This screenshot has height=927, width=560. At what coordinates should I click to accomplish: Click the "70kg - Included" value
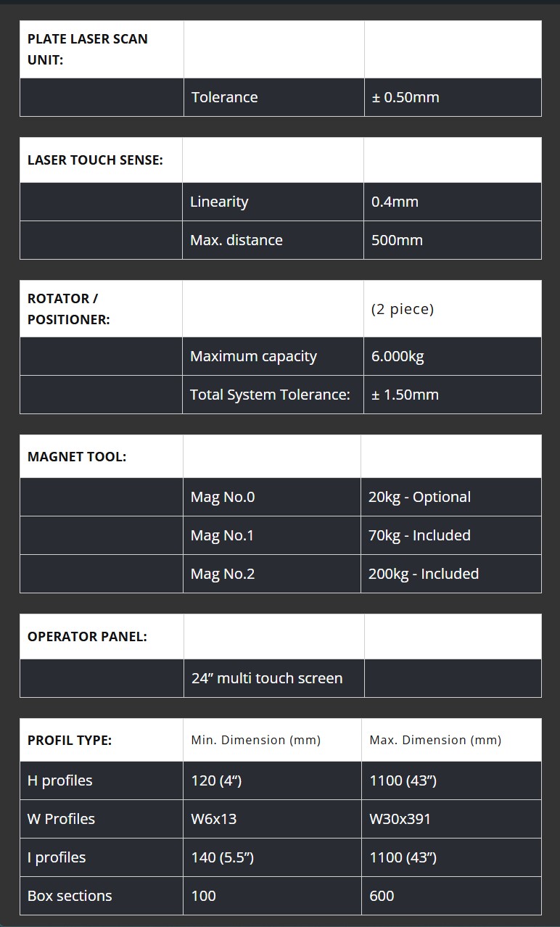point(419,535)
